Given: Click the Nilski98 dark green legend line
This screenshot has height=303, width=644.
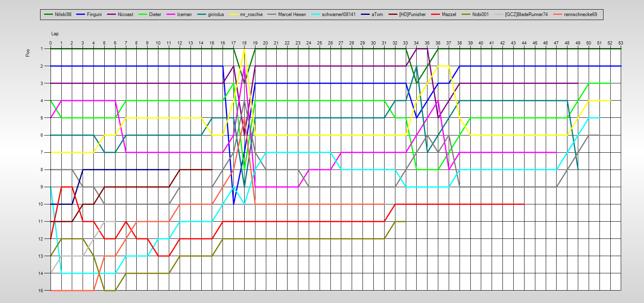Looking at the screenshot, I should (49, 14).
